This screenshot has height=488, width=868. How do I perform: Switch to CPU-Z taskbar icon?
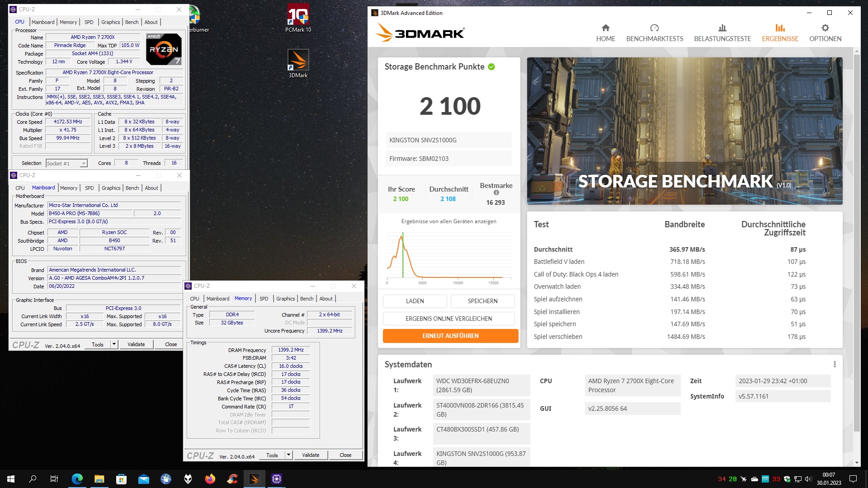pos(276,479)
